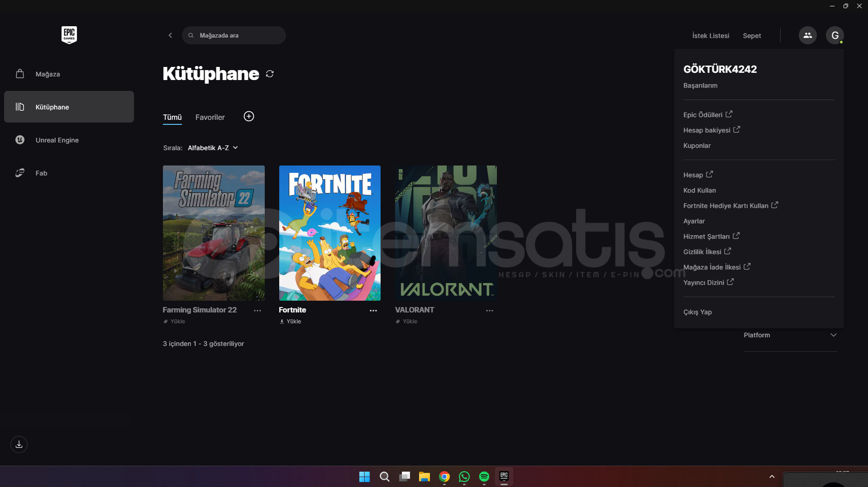The width and height of the screenshot is (868, 487).
Task: Open Ayarlar settings
Action: (x=694, y=221)
